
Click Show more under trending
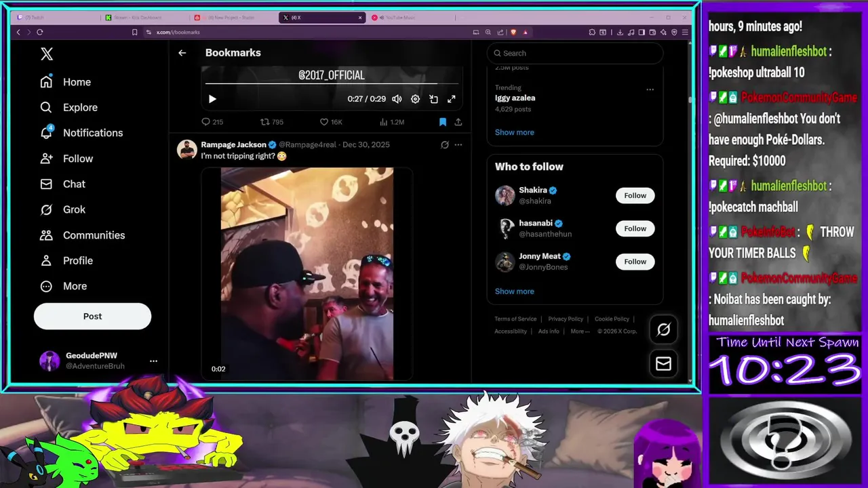514,132
